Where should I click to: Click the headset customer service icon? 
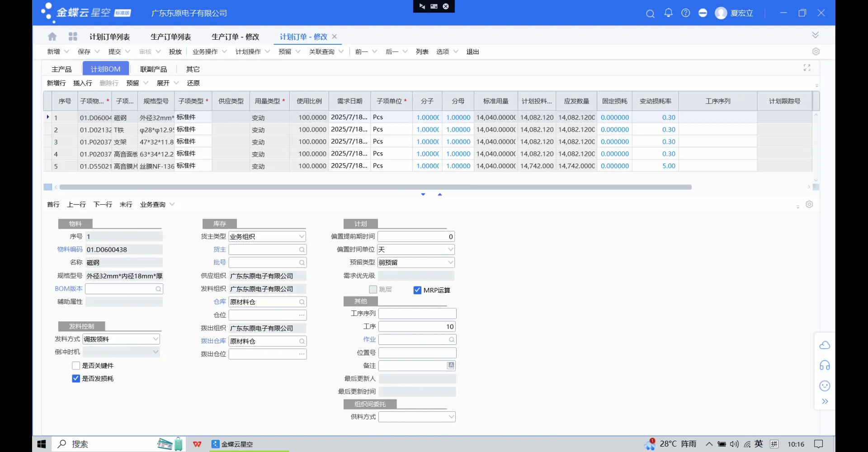tap(825, 365)
